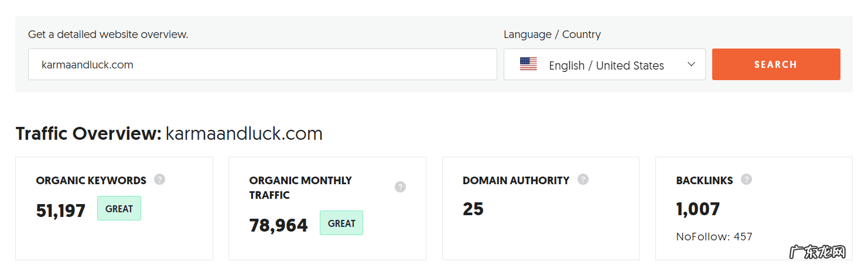Open the Organic Monthly Traffic help tooltip icon
Image resolution: width=868 pixels, height=269 pixels.
click(x=400, y=187)
